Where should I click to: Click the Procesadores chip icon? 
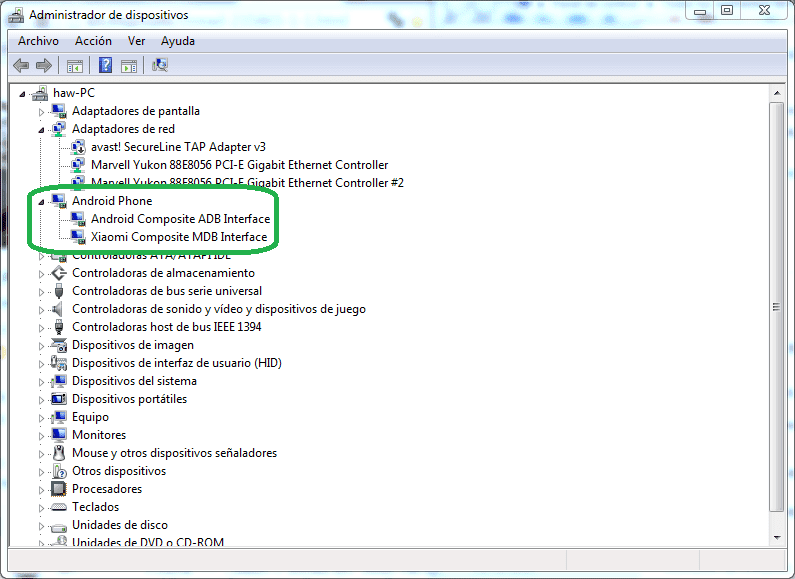point(59,489)
